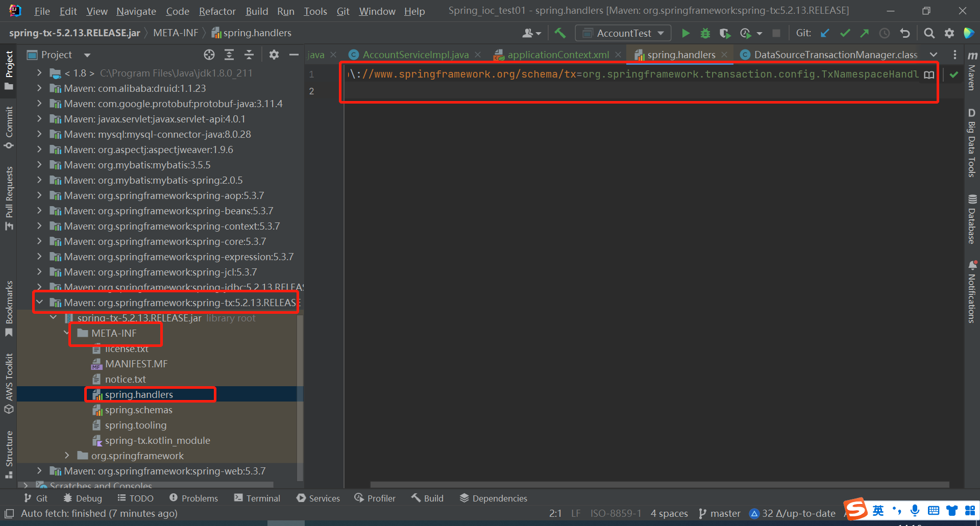
Task: Open the TODO tool window
Action: [135, 498]
